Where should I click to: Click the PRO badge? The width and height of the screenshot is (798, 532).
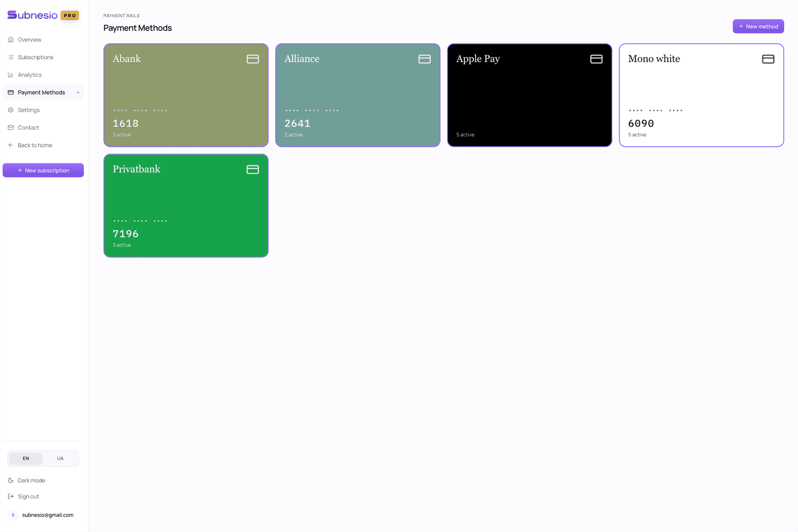click(70, 15)
